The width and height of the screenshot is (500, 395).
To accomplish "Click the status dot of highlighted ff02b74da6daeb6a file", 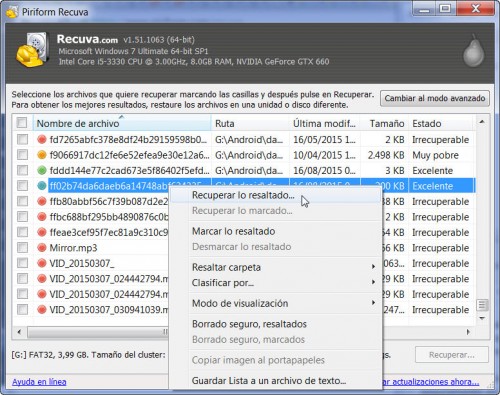I will [42, 186].
